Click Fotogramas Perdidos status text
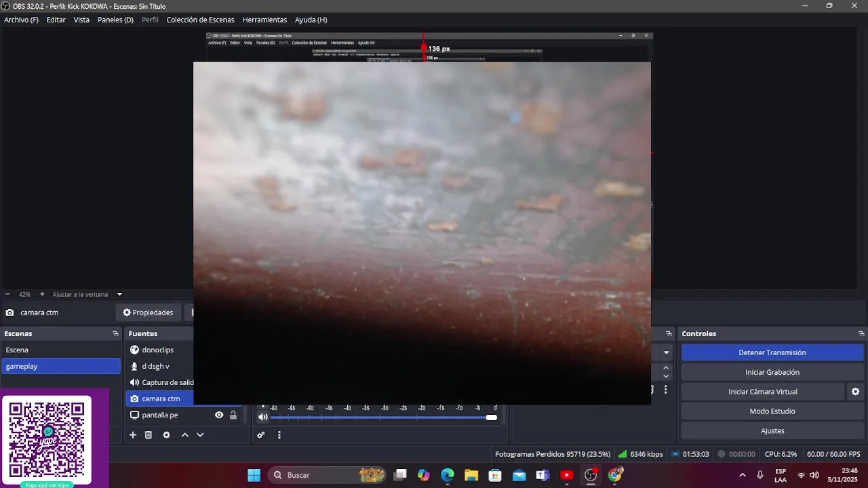 pyautogui.click(x=553, y=454)
